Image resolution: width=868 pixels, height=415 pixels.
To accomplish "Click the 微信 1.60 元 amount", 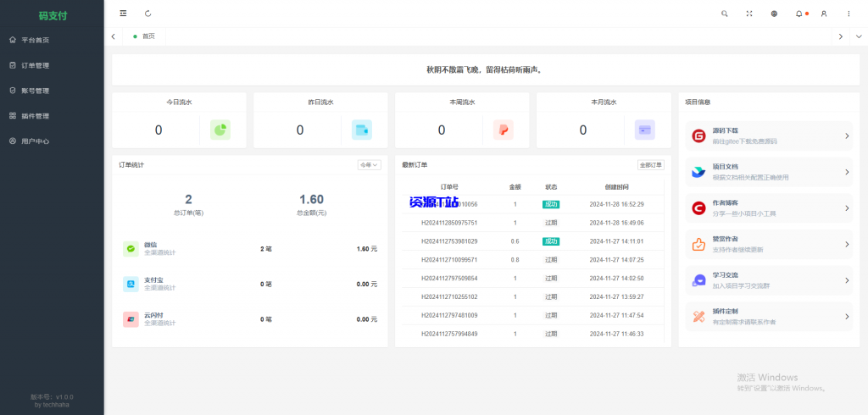I will (367, 249).
